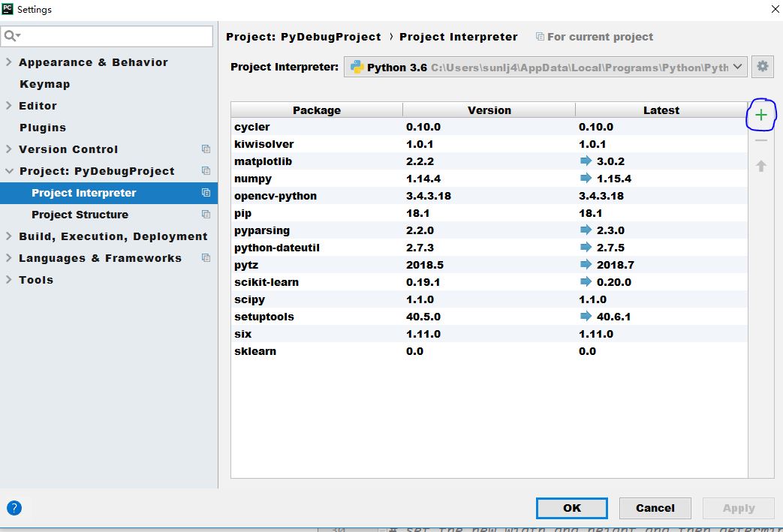This screenshot has width=783, height=532.
Task: Select the setuptools package name
Action: 264,317
